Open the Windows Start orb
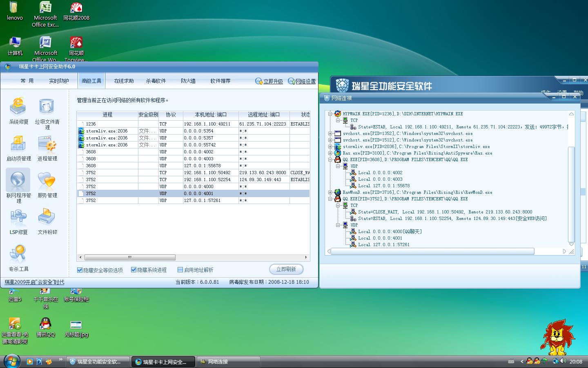This screenshot has width=588, height=368. (x=12, y=361)
